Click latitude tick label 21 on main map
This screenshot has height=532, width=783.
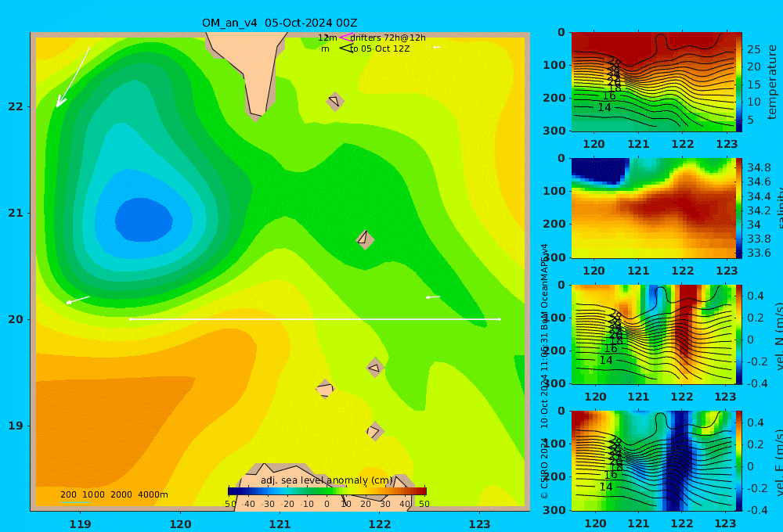pyautogui.click(x=16, y=213)
